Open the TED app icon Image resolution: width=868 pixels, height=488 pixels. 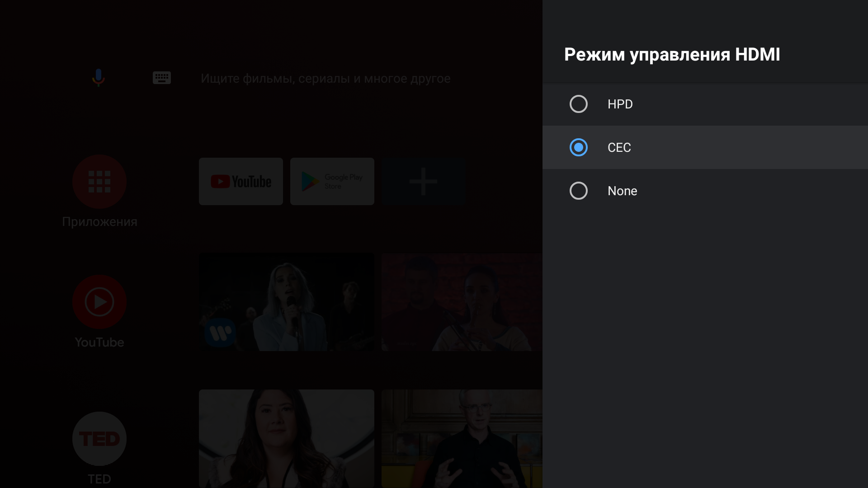point(99,439)
